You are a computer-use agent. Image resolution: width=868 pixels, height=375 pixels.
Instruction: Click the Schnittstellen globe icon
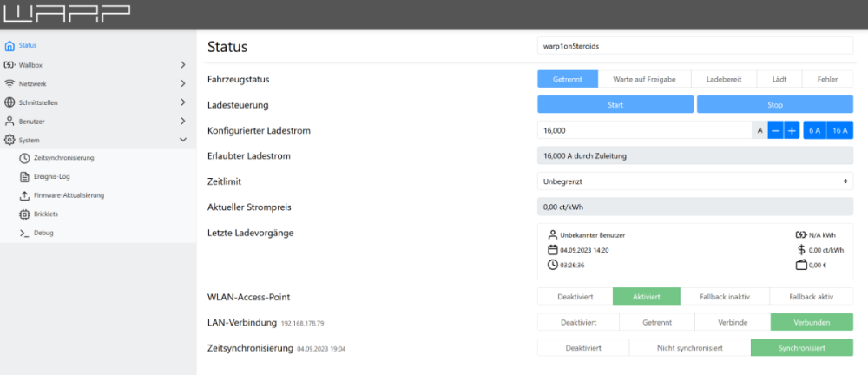pos(10,102)
